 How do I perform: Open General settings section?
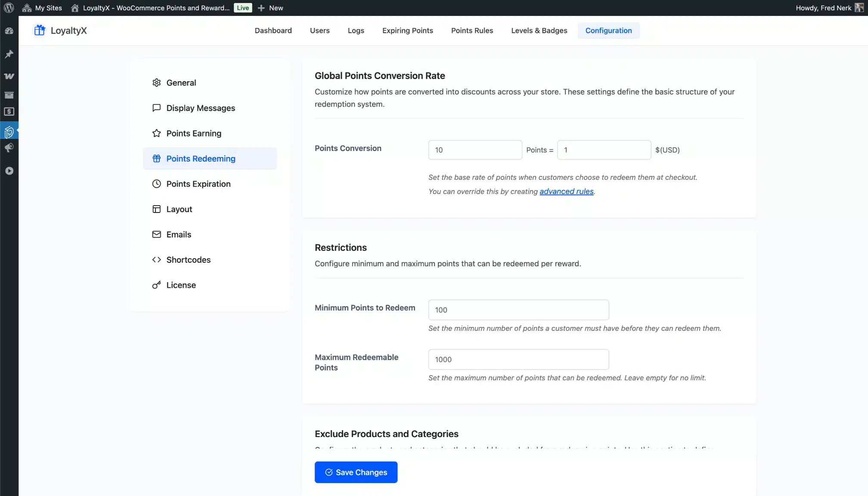(210, 83)
